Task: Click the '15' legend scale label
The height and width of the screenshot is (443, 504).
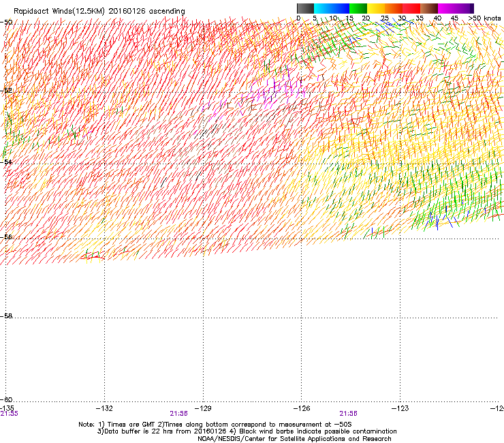Action: click(x=349, y=18)
